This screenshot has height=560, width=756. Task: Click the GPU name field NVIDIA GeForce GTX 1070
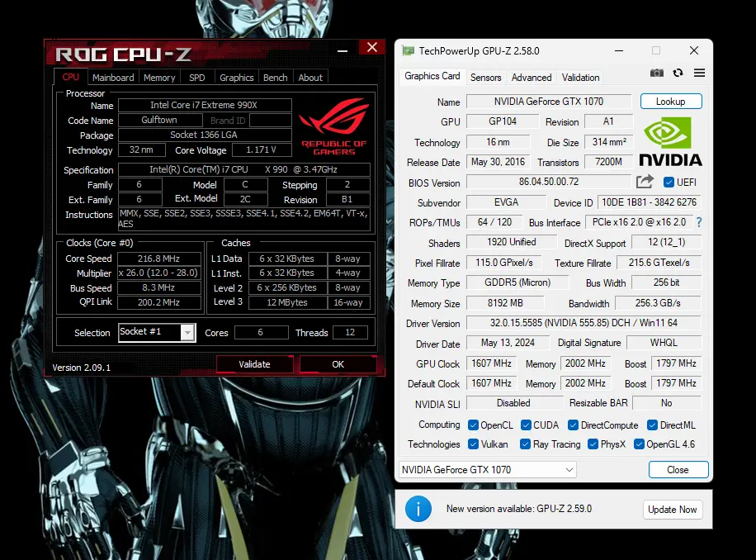point(549,102)
